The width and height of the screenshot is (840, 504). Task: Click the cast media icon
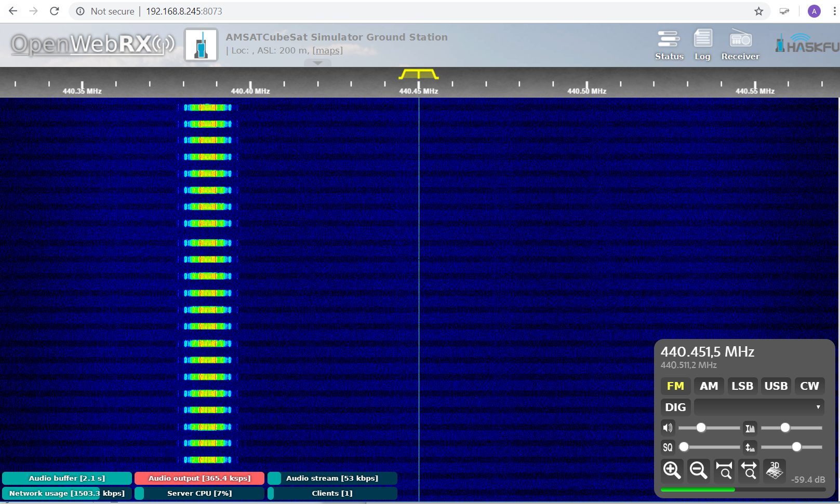pos(784,11)
